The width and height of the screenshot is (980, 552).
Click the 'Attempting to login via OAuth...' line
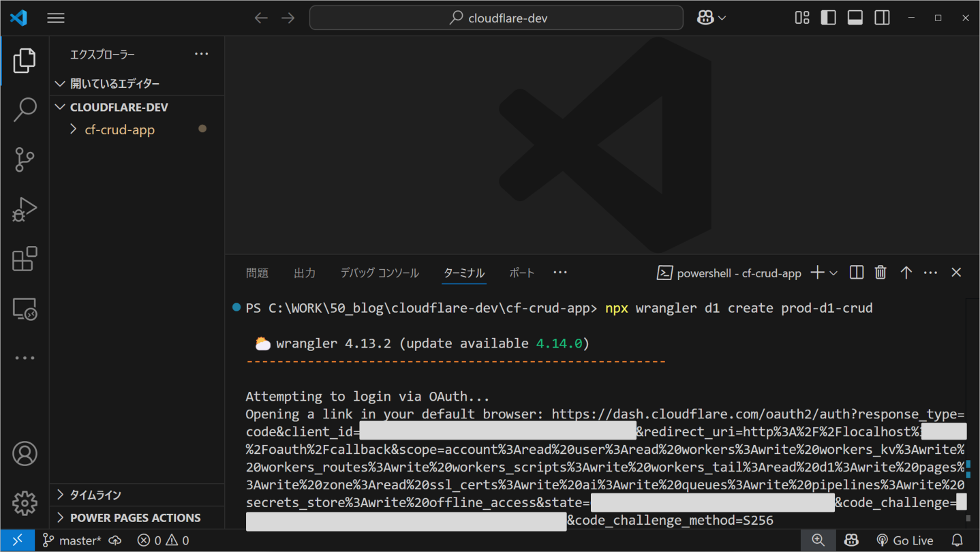(368, 396)
